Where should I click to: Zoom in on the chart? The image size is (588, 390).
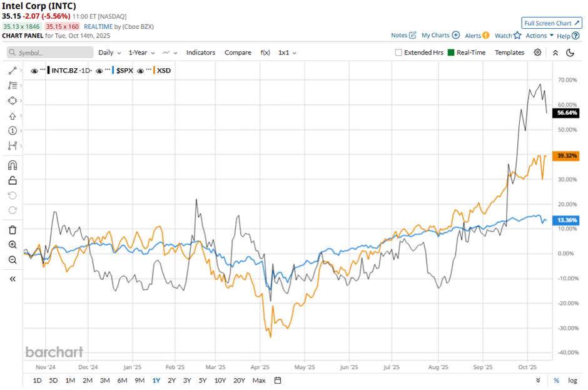[12, 245]
